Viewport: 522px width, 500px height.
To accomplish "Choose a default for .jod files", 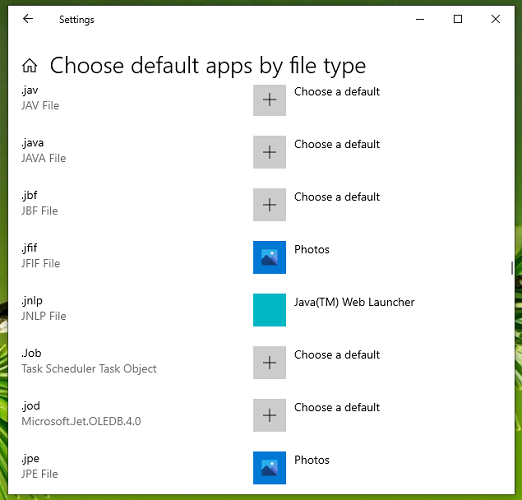I will click(x=337, y=407).
